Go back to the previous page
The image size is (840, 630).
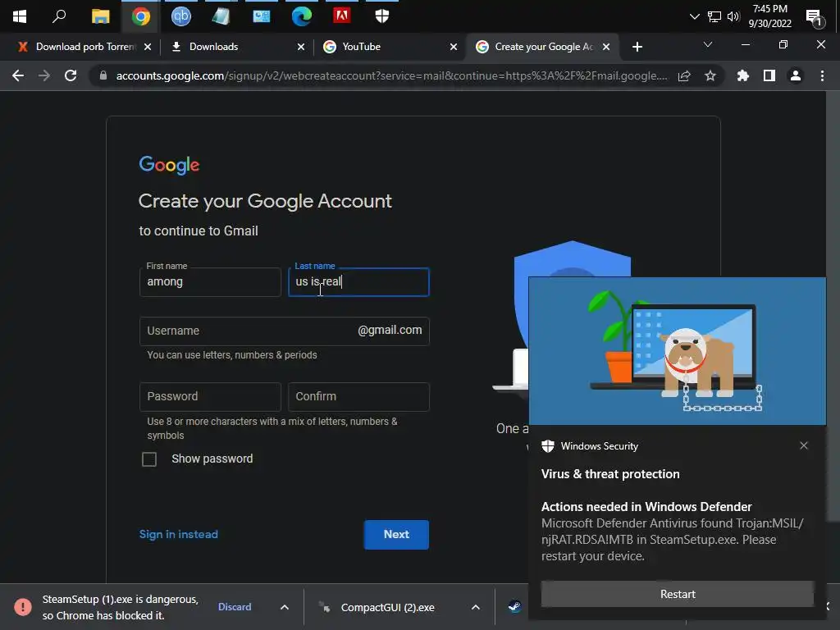[18, 75]
